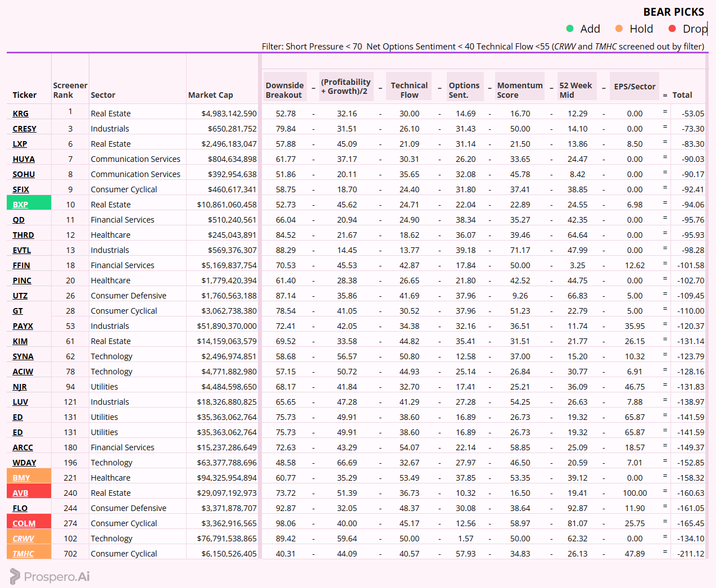Open the SOHU ticker link
This screenshot has height=588, width=716.
(24, 174)
